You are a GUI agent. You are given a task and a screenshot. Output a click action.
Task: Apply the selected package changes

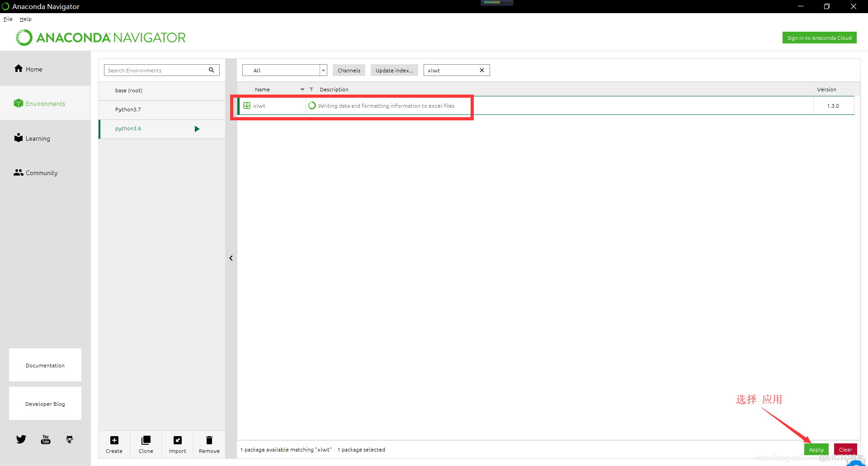pyautogui.click(x=816, y=449)
